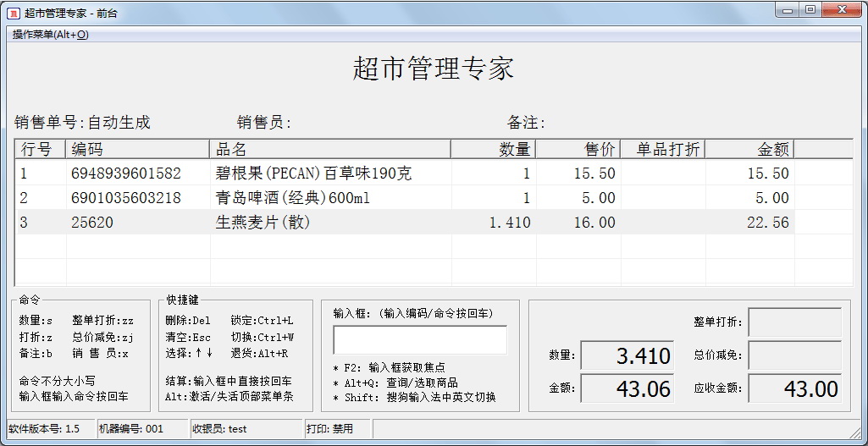Click the 应收金额 field showing 43.00
Screen dimensions: 868x446
coord(794,389)
